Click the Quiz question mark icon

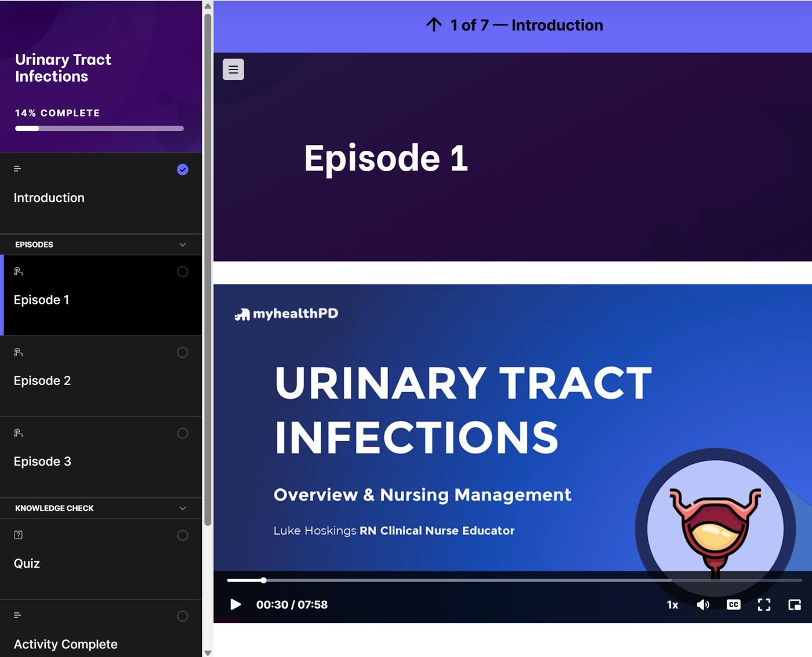tap(18, 535)
